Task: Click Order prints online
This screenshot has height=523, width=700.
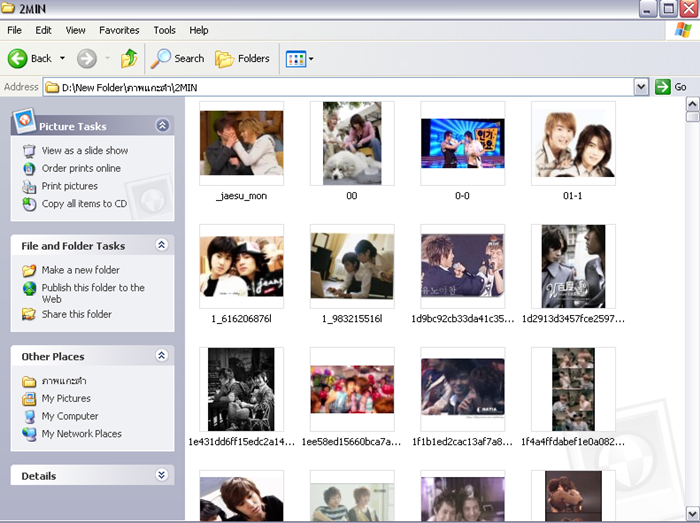Action: [x=81, y=168]
